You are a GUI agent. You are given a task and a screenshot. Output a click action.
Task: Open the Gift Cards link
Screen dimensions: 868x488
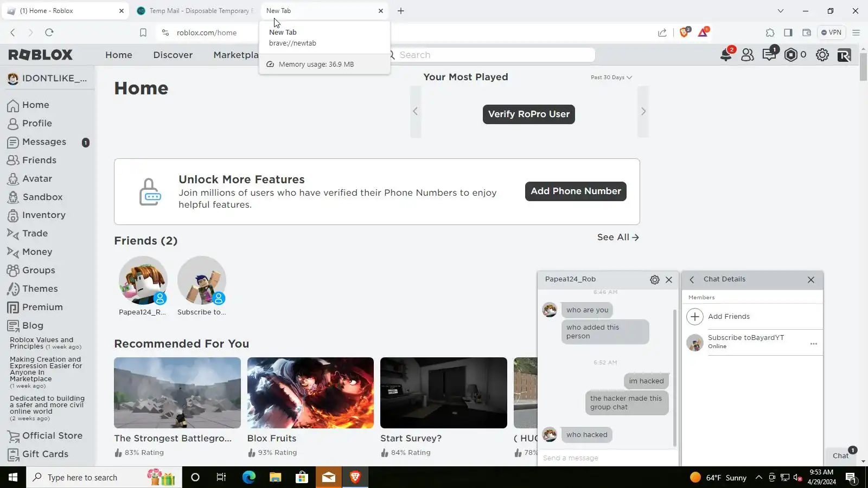tap(45, 454)
